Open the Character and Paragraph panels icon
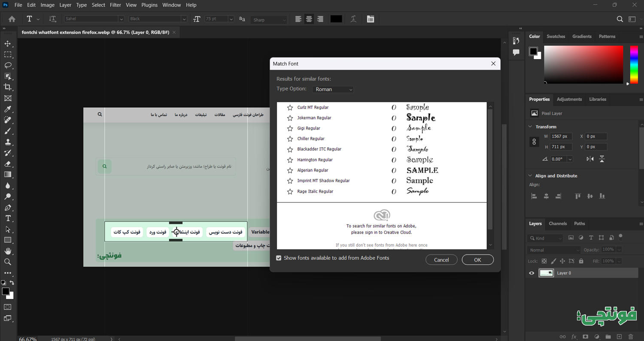The image size is (644, 341). (371, 19)
